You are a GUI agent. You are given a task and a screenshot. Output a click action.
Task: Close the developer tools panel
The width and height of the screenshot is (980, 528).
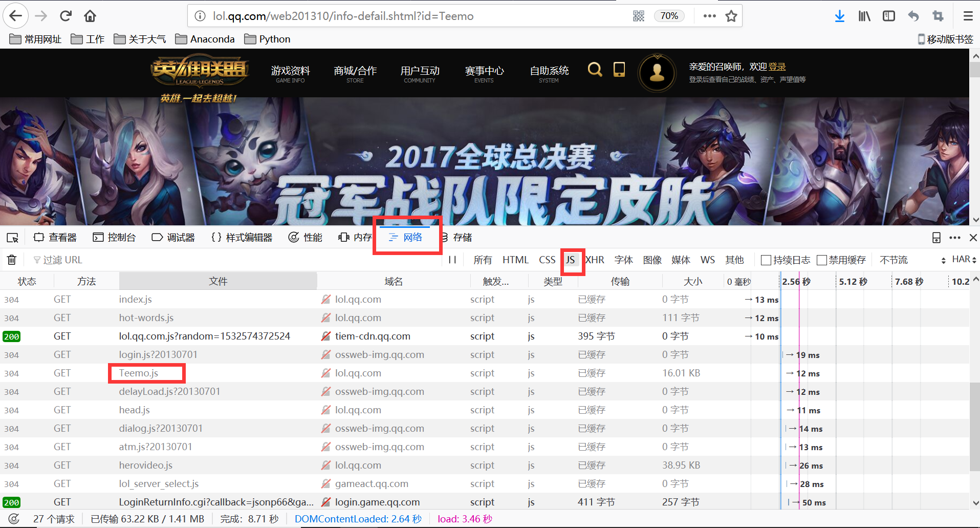973,238
